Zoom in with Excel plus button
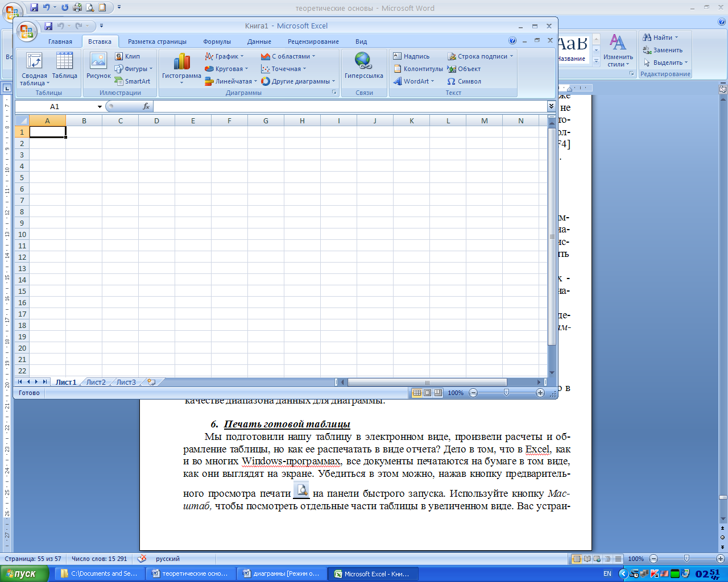The height and width of the screenshot is (582, 728). [540, 393]
